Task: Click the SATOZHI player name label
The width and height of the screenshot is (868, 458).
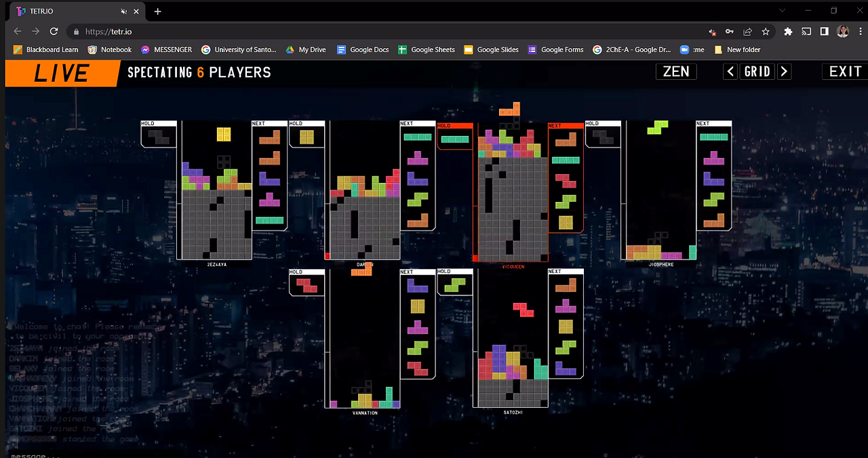Action: (513, 413)
